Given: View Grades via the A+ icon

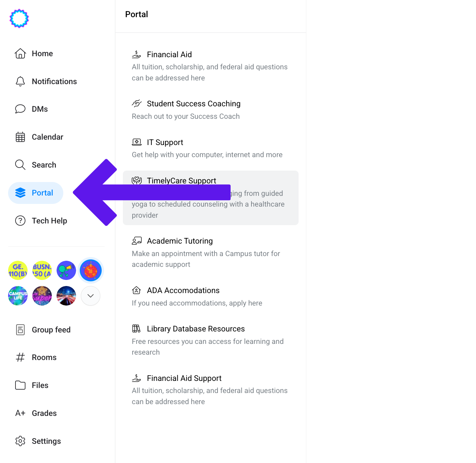Looking at the screenshot, I should point(44,413).
